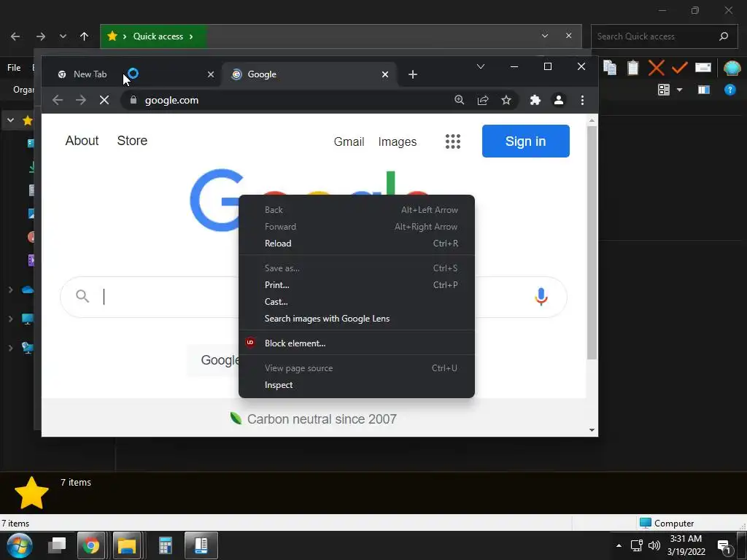The image size is (747, 560).
Task: Click the Chrome forward arrow button
Action: pos(81,100)
